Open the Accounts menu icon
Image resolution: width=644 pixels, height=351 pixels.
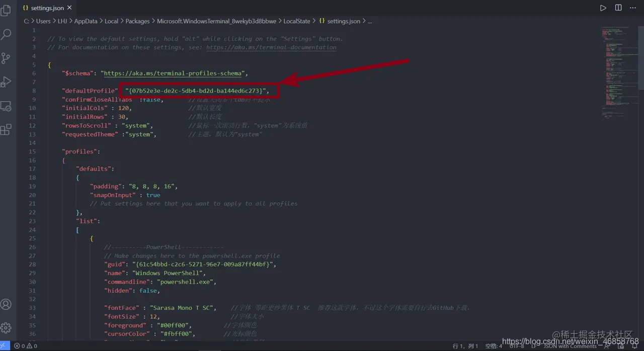[x=6, y=304]
